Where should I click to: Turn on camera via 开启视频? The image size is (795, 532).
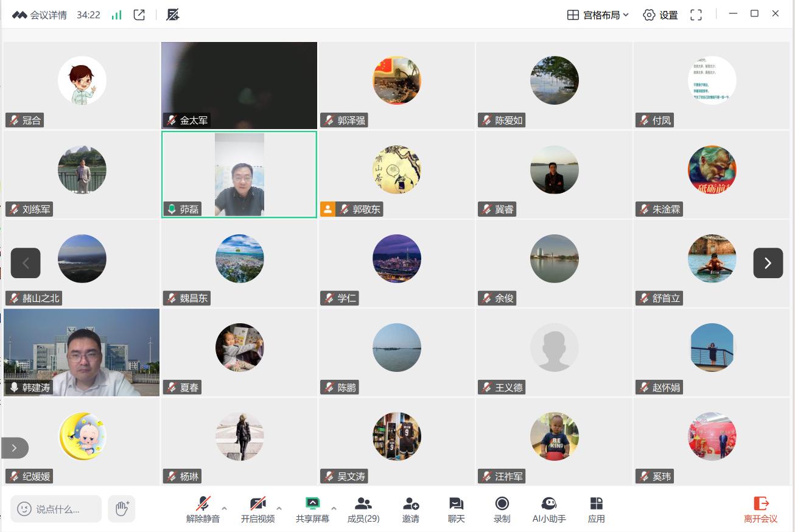coord(257,509)
